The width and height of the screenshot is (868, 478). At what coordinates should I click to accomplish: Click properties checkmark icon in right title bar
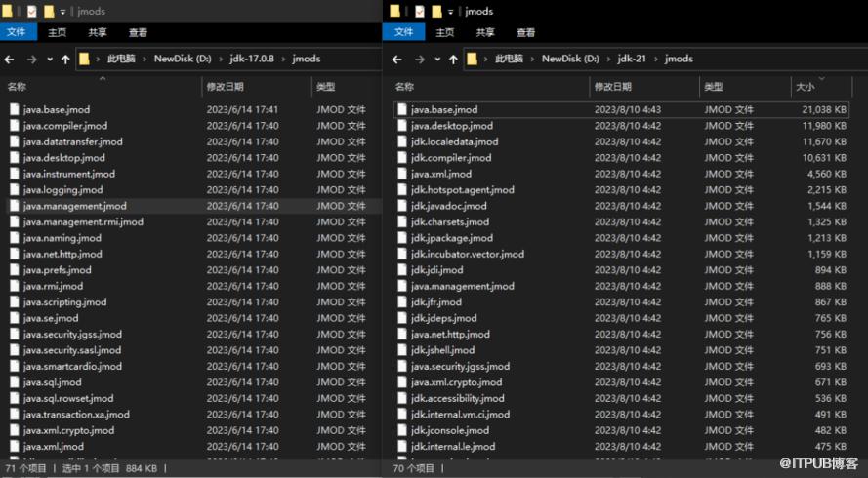(419, 11)
